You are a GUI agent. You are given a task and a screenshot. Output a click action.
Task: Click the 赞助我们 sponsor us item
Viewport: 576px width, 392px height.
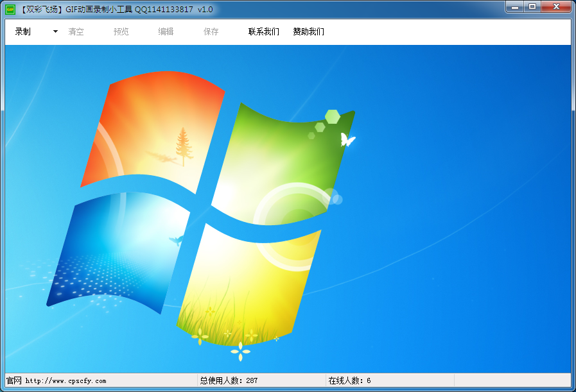(309, 31)
